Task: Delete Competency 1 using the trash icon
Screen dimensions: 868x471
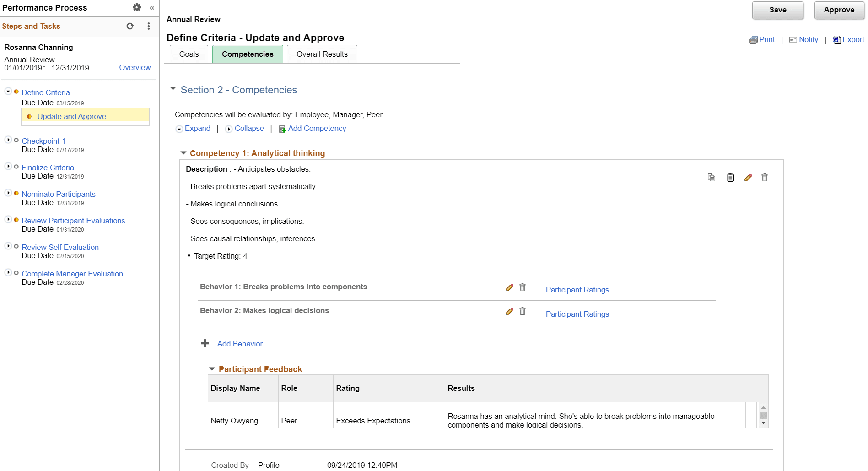Action: tap(764, 178)
